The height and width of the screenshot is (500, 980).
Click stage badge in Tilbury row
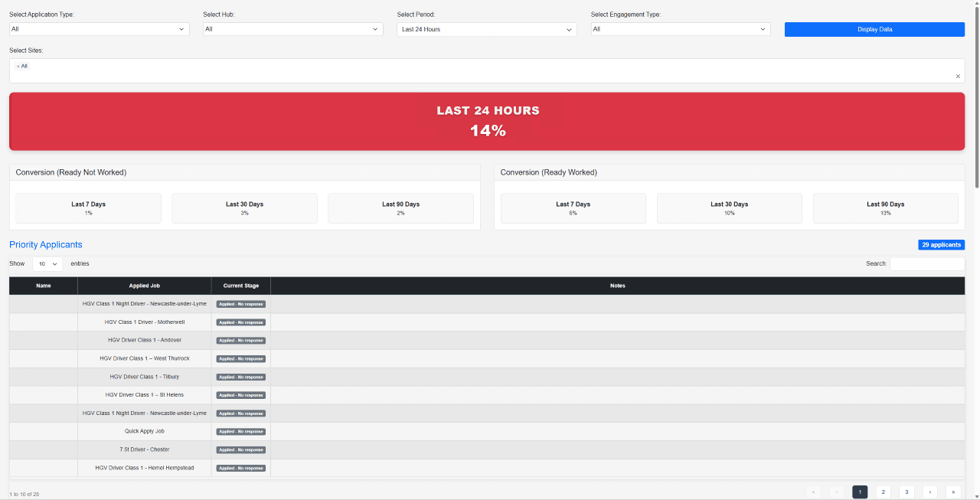pyautogui.click(x=241, y=377)
